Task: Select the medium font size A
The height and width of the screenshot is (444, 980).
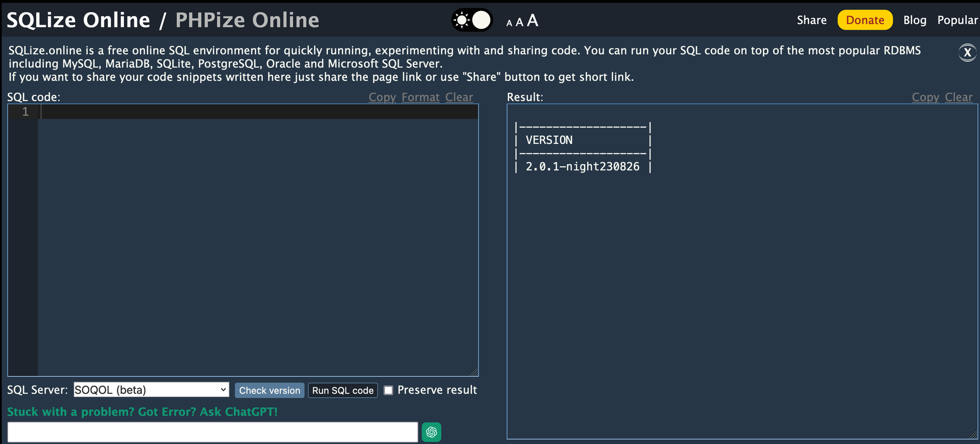Action: tap(519, 22)
